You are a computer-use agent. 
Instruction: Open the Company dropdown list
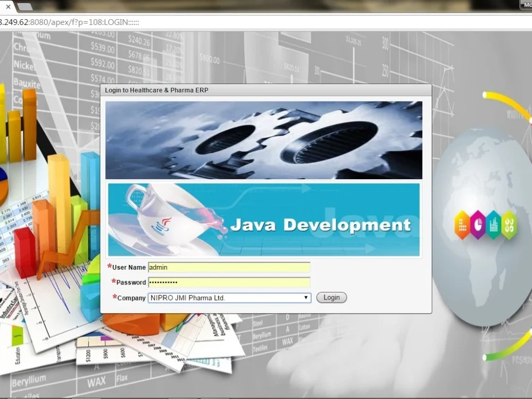coord(229,298)
